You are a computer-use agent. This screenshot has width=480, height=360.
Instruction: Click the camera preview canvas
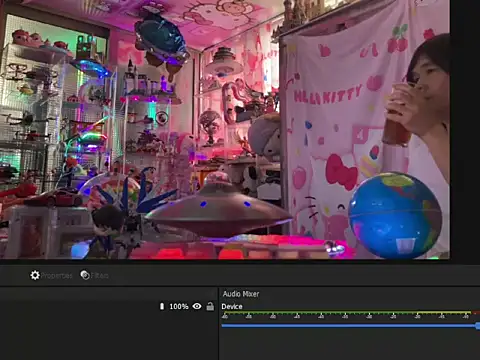[225, 129]
